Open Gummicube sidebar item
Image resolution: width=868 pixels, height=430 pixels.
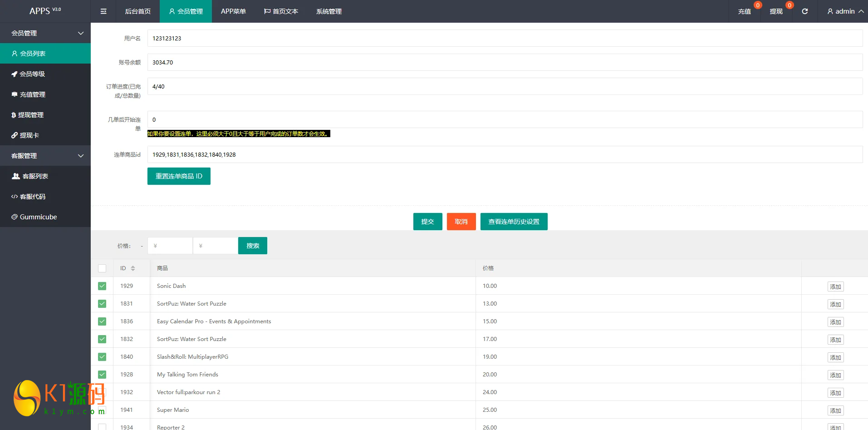(x=38, y=217)
